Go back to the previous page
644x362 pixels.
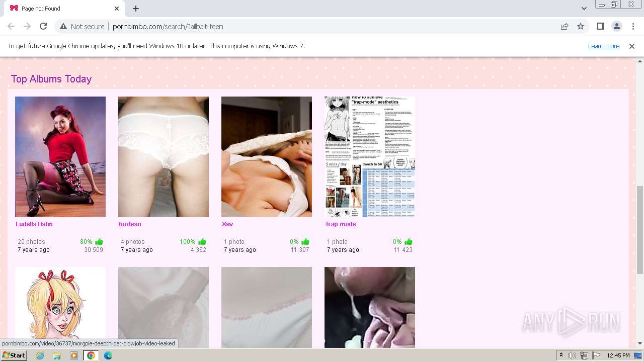(11, 26)
